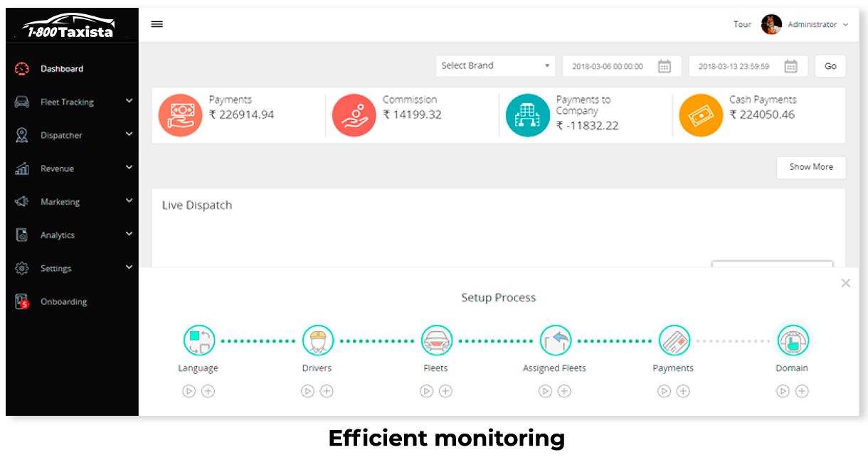Open the Select Brand dropdown
This screenshot has width=868, height=467.
[x=496, y=65]
